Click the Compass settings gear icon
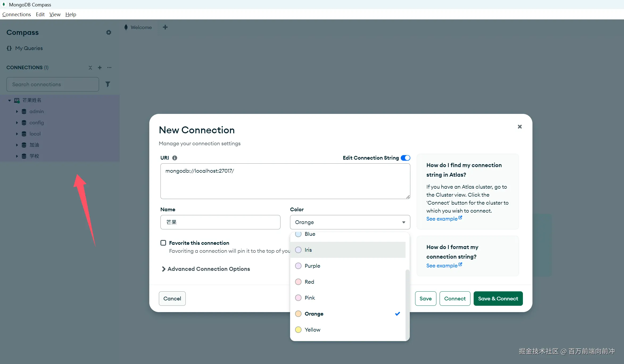This screenshot has height=364, width=624. 109,32
